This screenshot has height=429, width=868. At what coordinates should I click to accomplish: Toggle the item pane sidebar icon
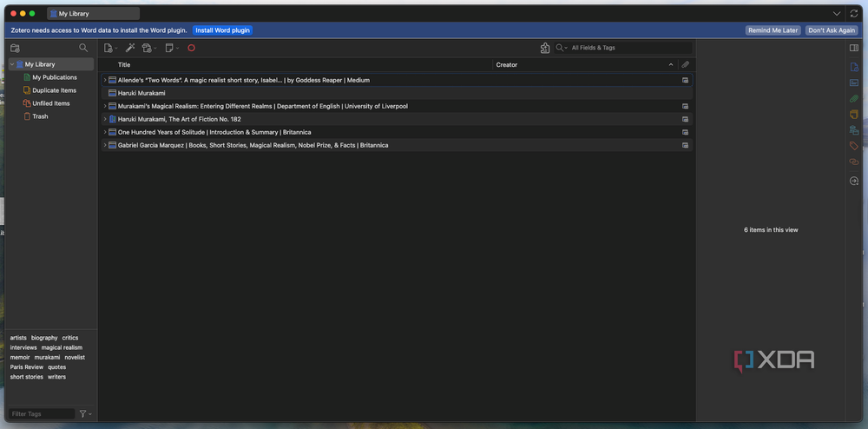tap(853, 48)
